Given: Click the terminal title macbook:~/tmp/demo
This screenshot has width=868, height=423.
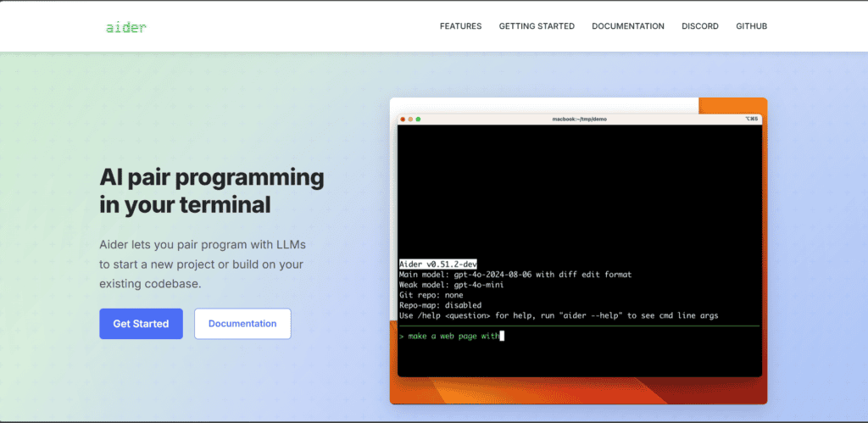Looking at the screenshot, I should pyautogui.click(x=580, y=119).
